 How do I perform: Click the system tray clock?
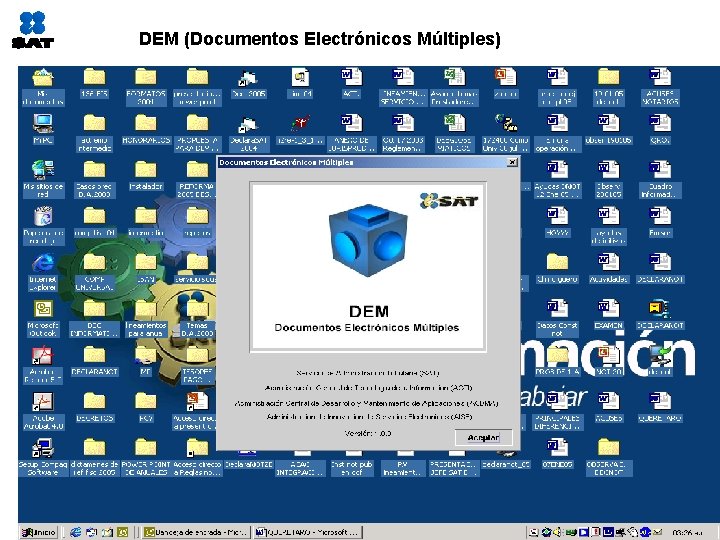pyautogui.click(x=687, y=533)
